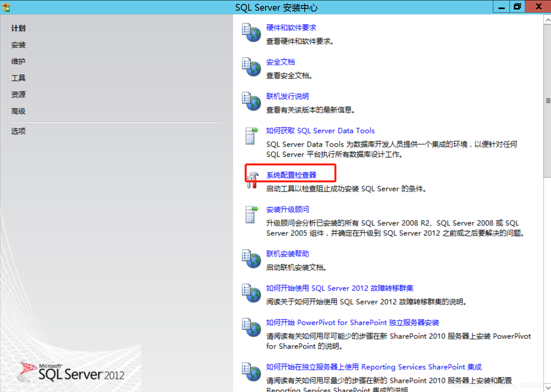Open Reporting Services SharePoint 集成 link
The image size is (551, 392).
(x=374, y=367)
